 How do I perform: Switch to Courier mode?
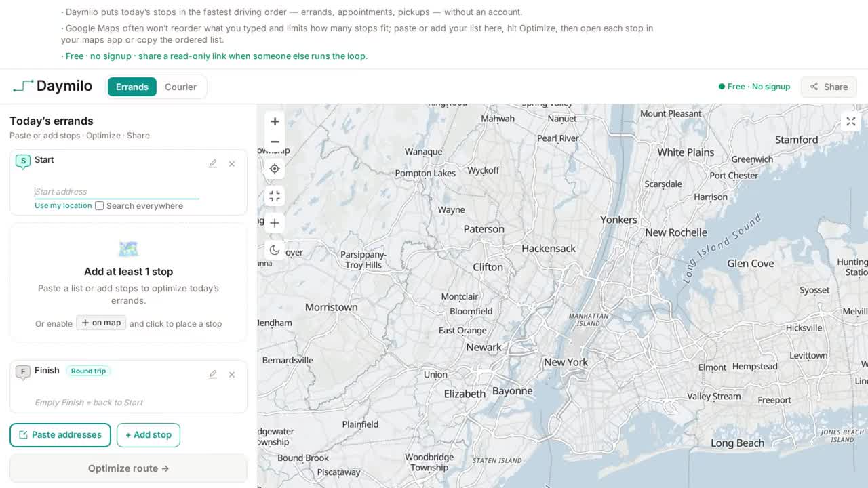click(180, 87)
